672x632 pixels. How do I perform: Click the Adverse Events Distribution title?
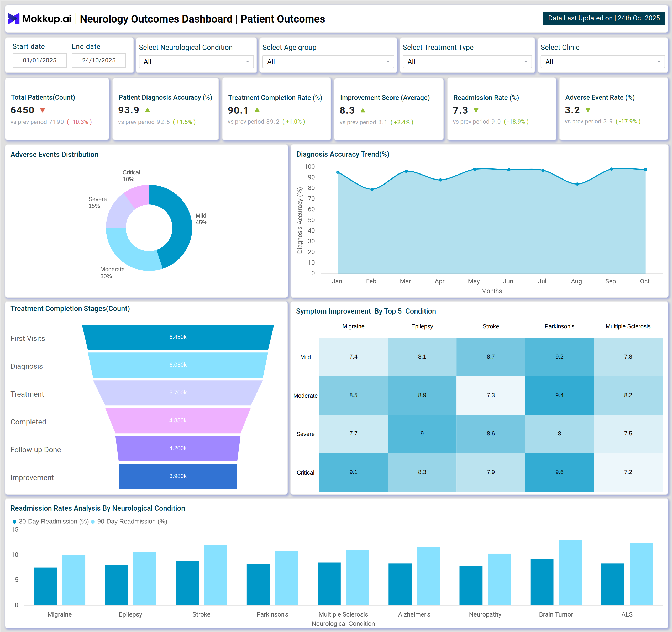click(54, 154)
